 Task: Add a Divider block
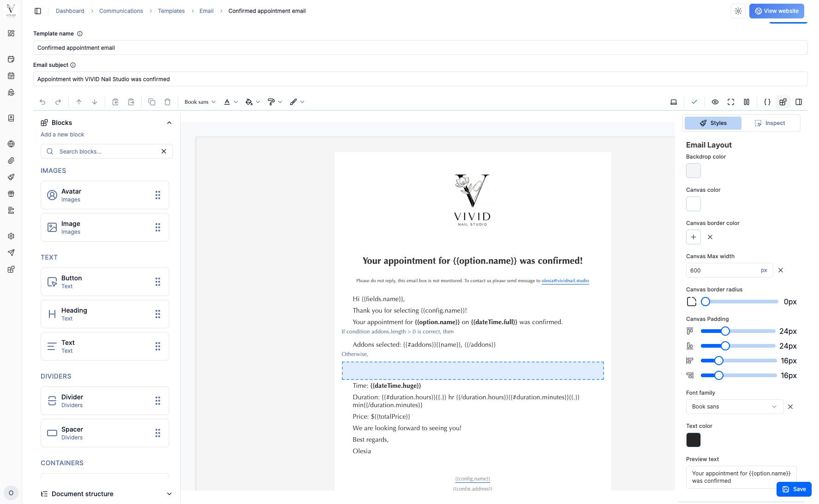point(105,401)
